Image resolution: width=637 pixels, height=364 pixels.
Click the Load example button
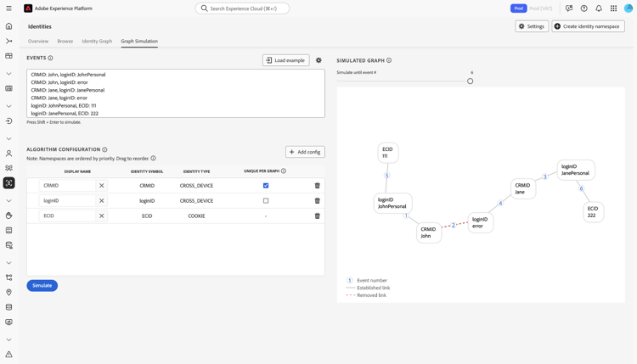[285, 60]
